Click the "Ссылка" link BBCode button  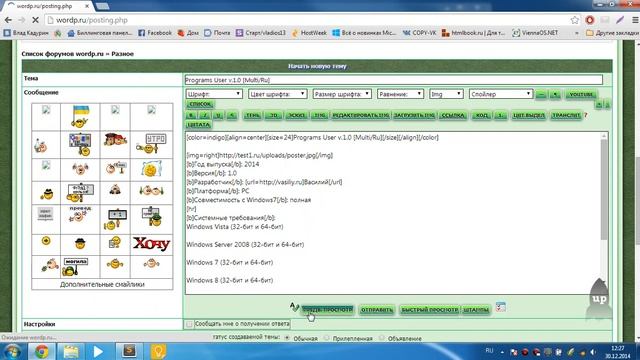coord(453,116)
